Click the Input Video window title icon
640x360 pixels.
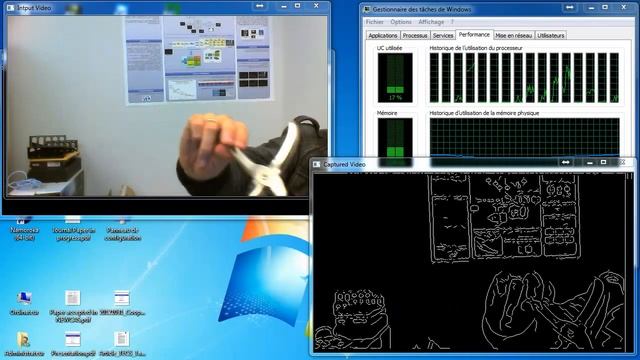11,8
